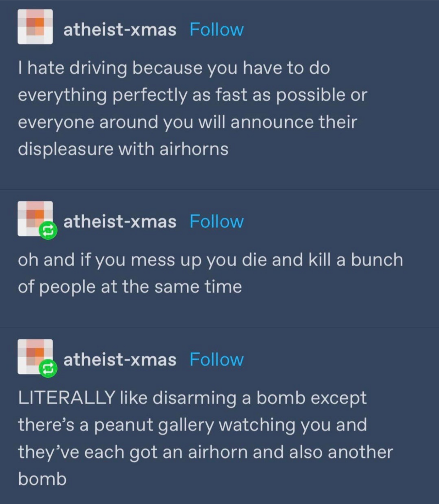The width and height of the screenshot is (439, 504).
Task: Click the 'they've each got an airhorn' line
Action: point(206,452)
